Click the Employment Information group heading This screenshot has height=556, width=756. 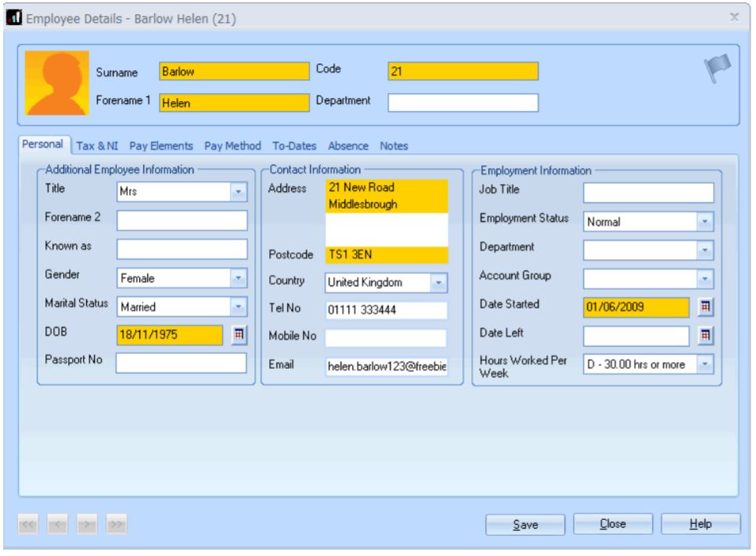pos(535,171)
